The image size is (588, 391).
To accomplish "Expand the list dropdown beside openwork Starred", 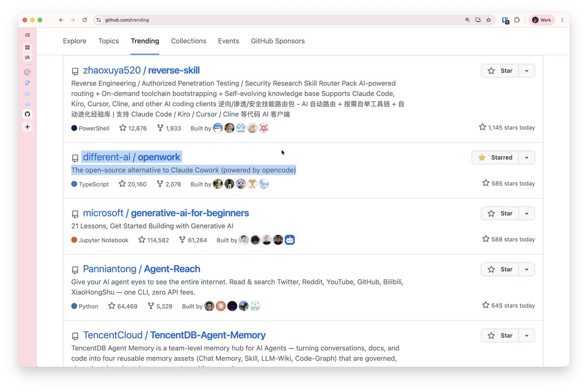I will (527, 157).
